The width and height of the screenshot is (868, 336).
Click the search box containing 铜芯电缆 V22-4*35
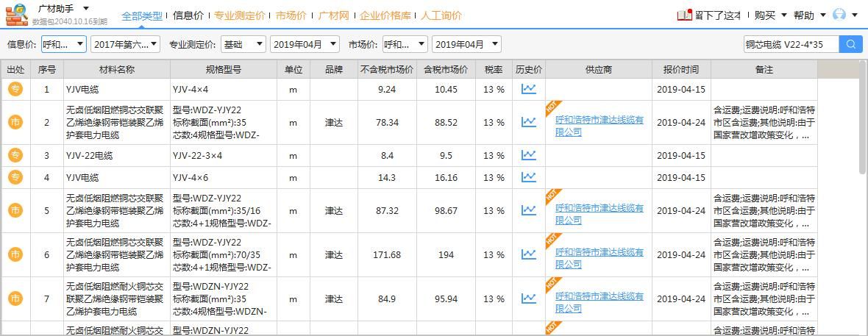click(791, 44)
